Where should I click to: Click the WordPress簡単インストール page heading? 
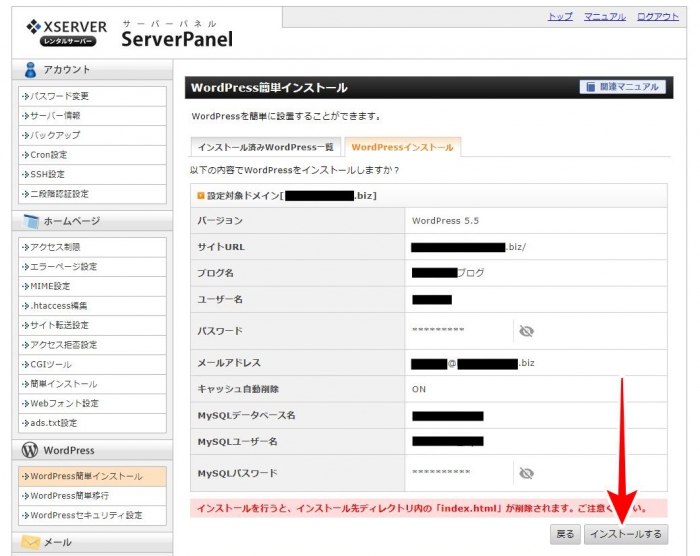(x=269, y=88)
